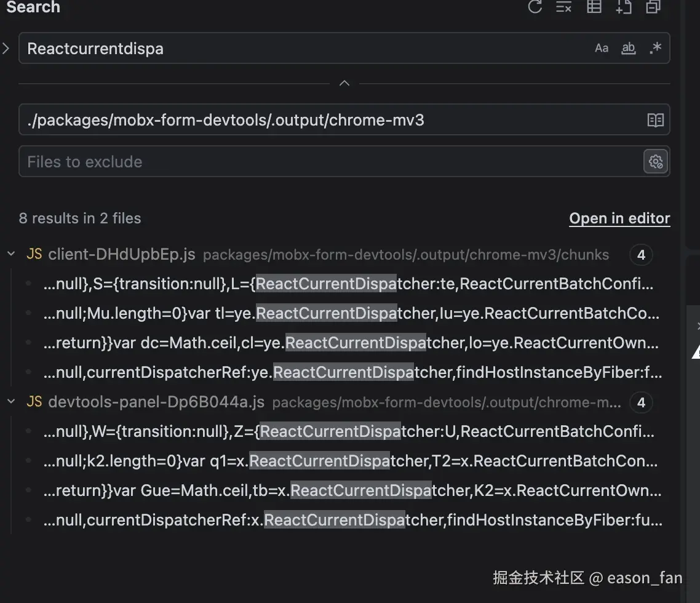
Task: Open match currentDispatcherRef:ye.ReactCurrentDispatcher
Action: [352, 372]
